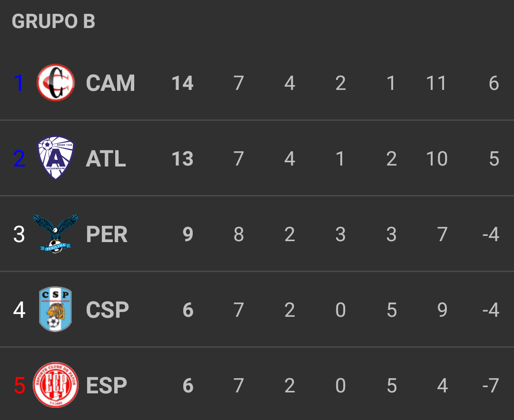This screenshot has height=420, width=514.
Task: Click the ATL team shield icon
Action: point(56,158)
